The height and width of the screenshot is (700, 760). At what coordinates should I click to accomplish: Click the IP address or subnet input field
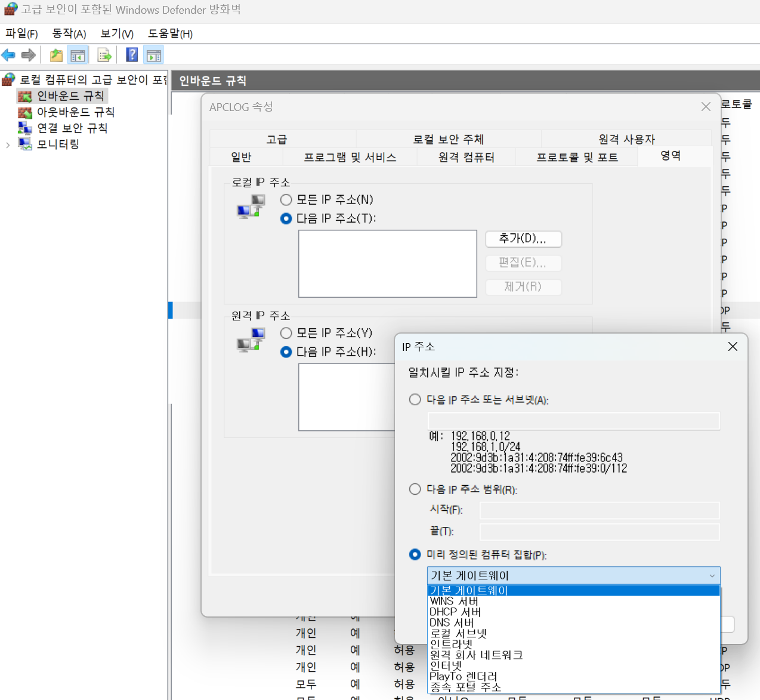574,421
